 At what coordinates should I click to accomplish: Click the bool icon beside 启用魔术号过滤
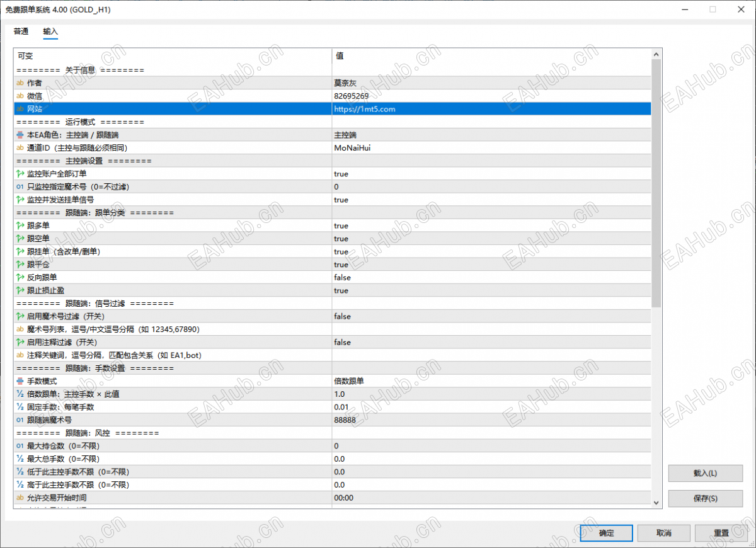(x=20, y=316)
